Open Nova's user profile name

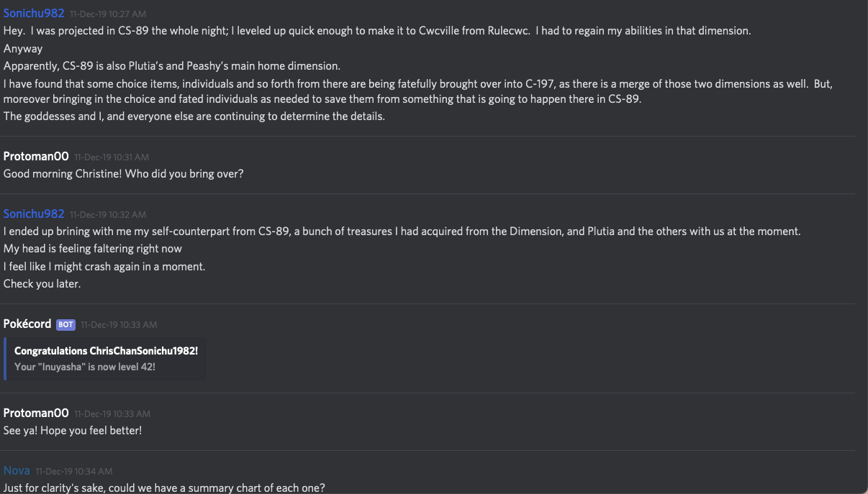pos(17,471)
